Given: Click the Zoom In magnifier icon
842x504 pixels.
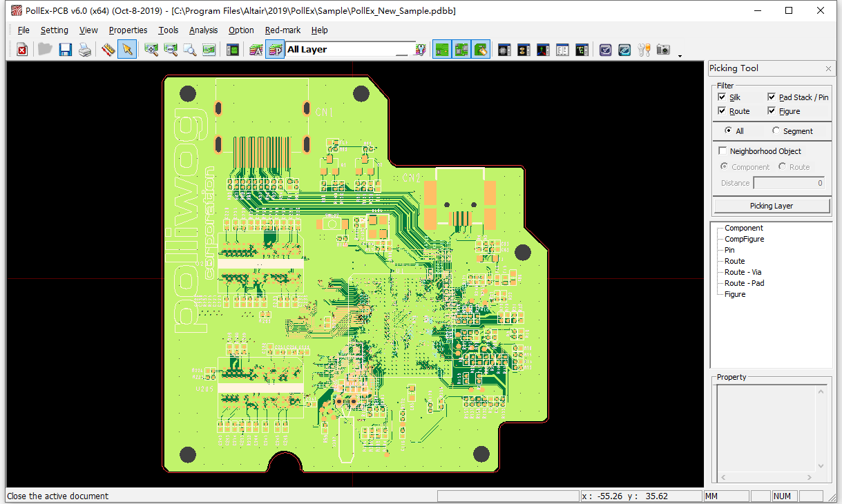Looking at the screenshot, I should 151,50.
